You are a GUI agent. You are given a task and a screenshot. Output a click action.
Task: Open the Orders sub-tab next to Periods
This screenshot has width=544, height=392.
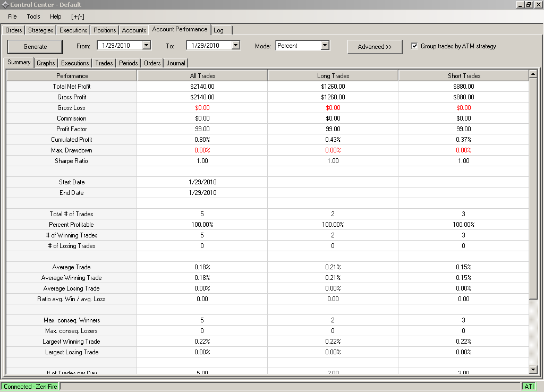pyautogui.click(x=152, y=63)
